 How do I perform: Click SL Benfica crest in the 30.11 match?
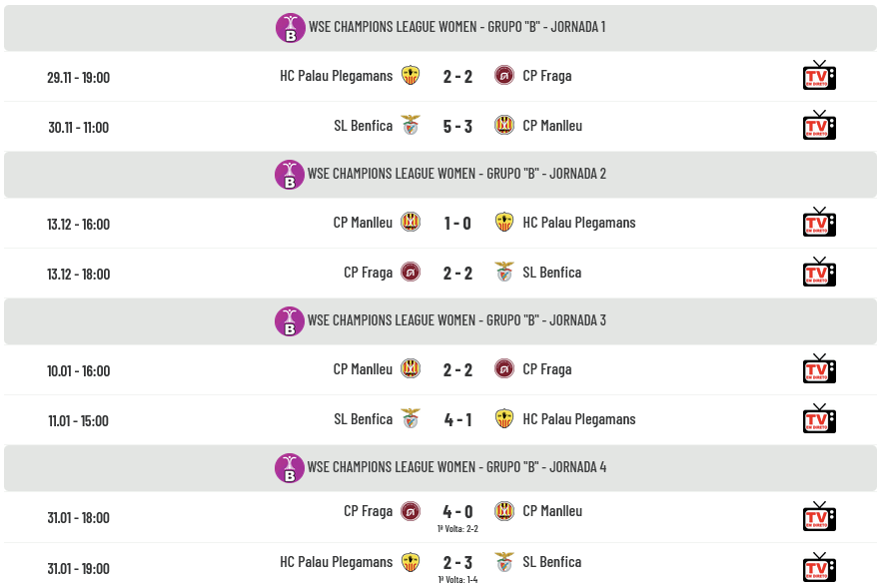(x=411, y=126)
